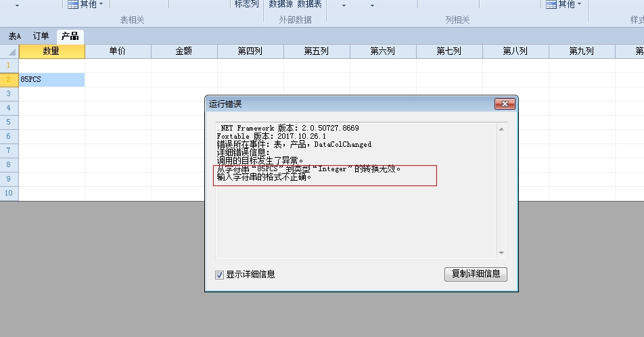Click the 单价 cell in row 2
This screenshot has height=337, width=644.
118,79
